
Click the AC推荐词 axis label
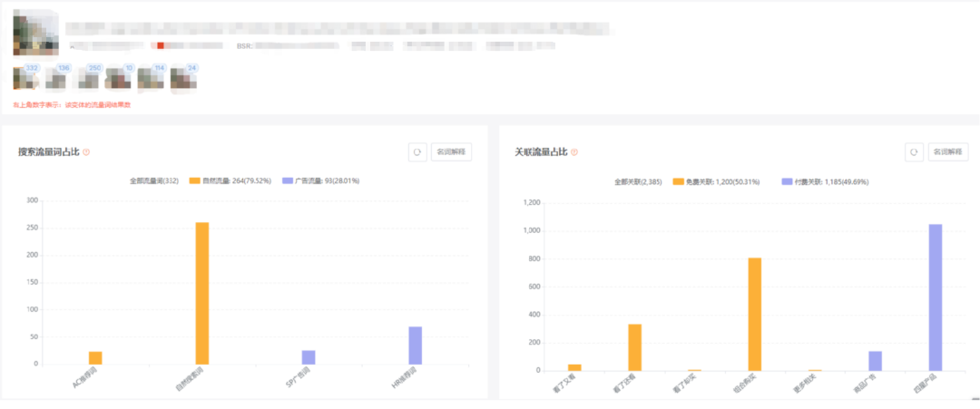(x=85, y=378)
